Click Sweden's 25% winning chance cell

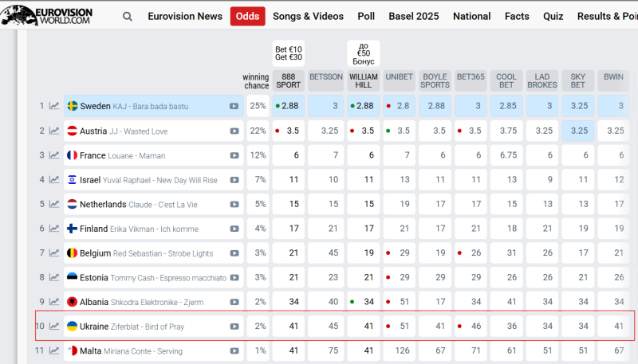click(258, 106)
